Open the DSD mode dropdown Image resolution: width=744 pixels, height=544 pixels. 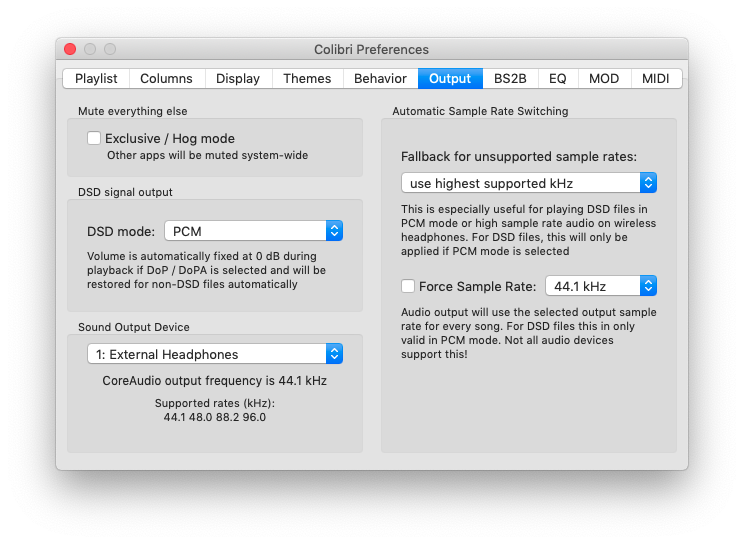(253, 231)
